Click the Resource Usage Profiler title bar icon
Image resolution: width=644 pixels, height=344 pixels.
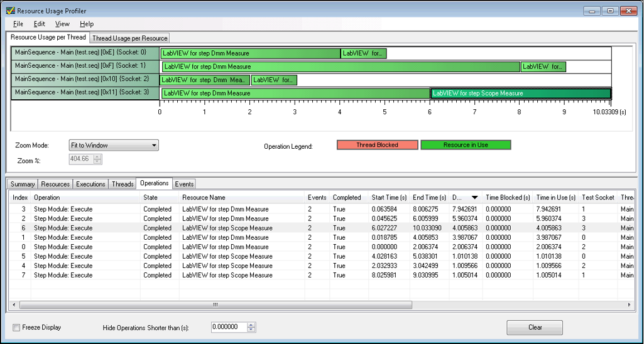click(10, 11)
